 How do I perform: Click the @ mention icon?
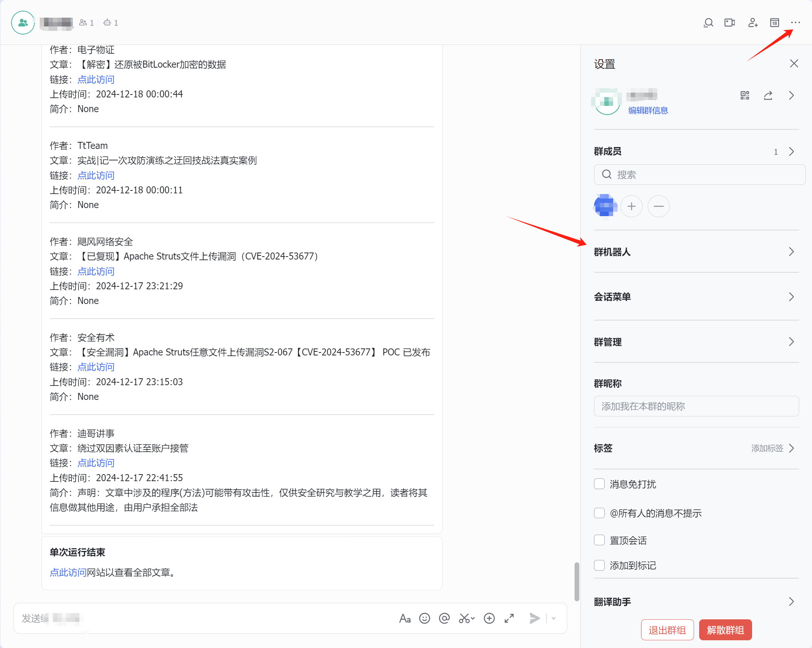444,618
